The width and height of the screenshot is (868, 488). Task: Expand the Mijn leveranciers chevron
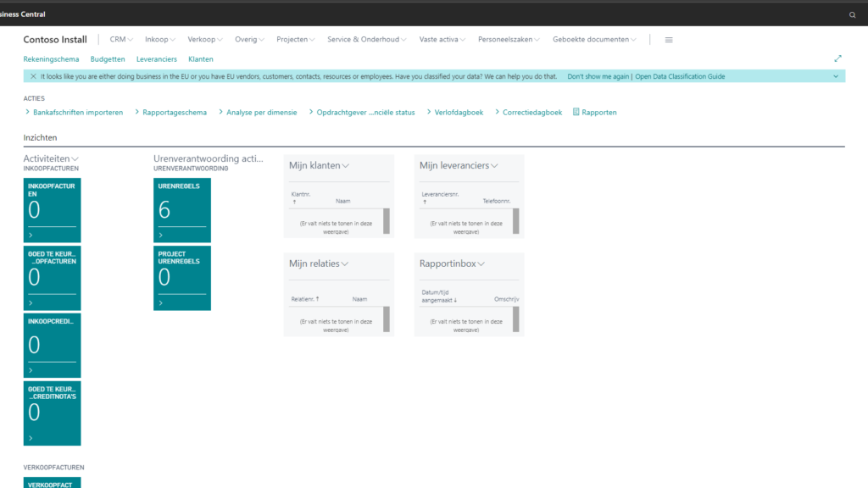(x=494, y=166)
